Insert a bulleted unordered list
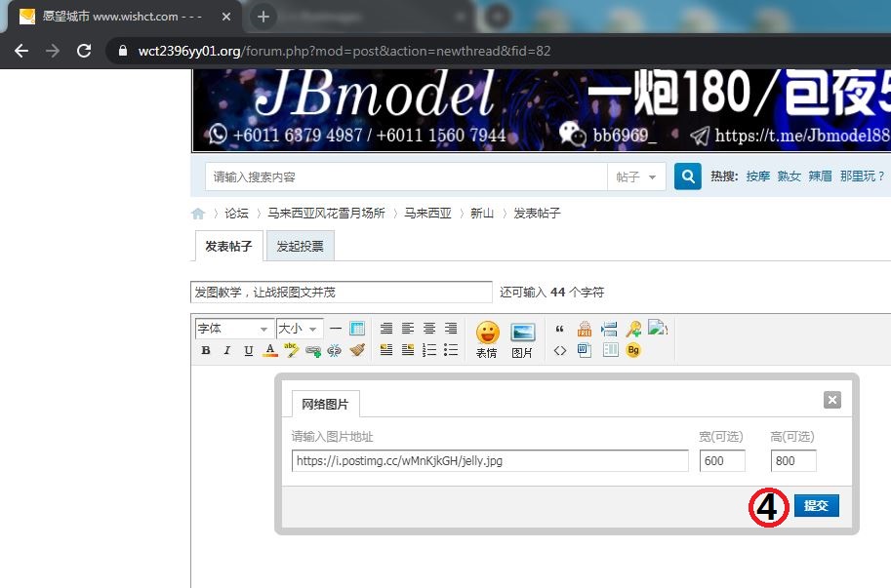Screen dimensions: 891x588 click(x=451, y=350)
